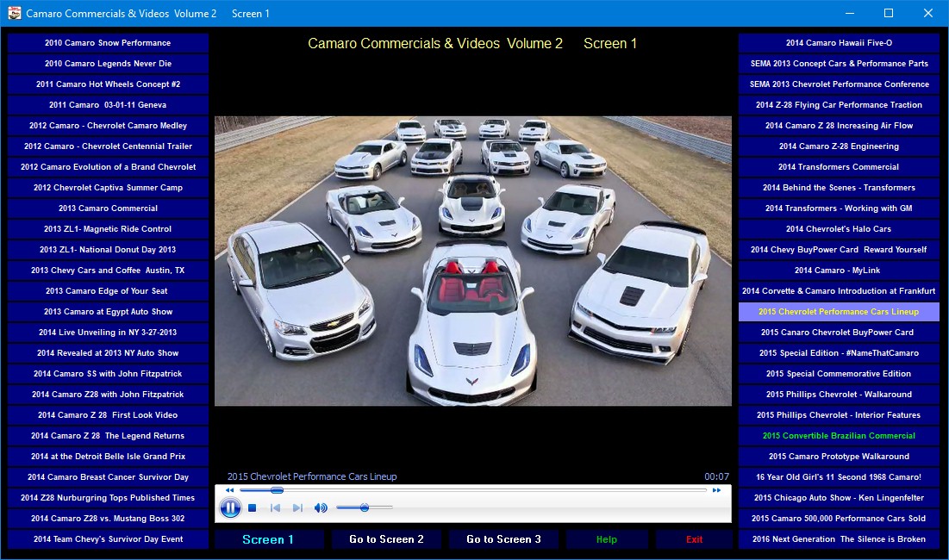Viewport: 949px width, 560px height.
Task: Select 2014 Z 28 Increasing Air Flow
Action: [839, 126]
